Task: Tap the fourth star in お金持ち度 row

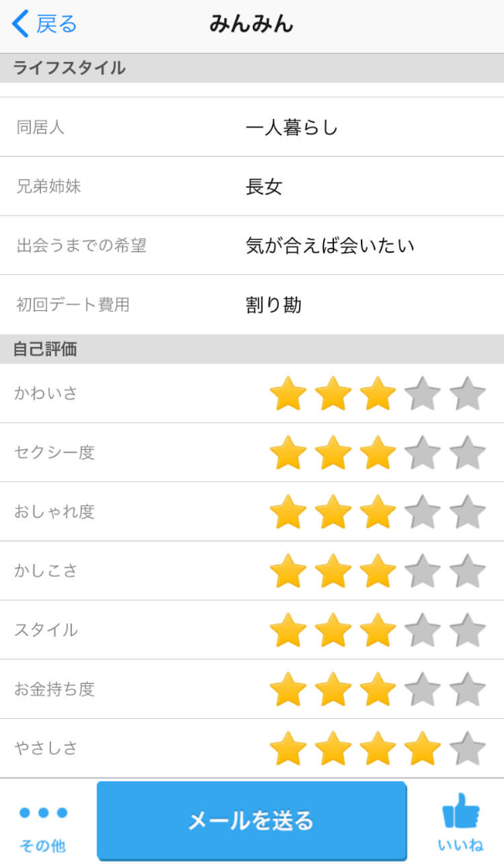Action: (x=424, y=690)
